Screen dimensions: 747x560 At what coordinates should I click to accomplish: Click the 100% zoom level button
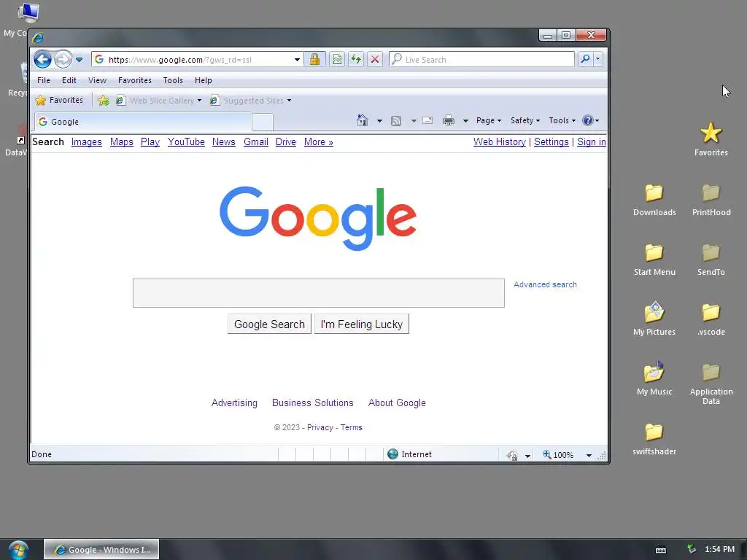point(558,455)
